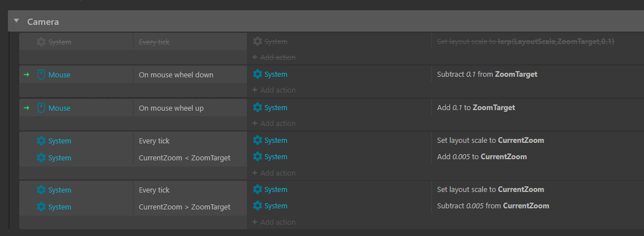This screenshot has width=644, height=236.
Task: Select the On mouse wheel down condition
Action: click(x=176, y=75)
